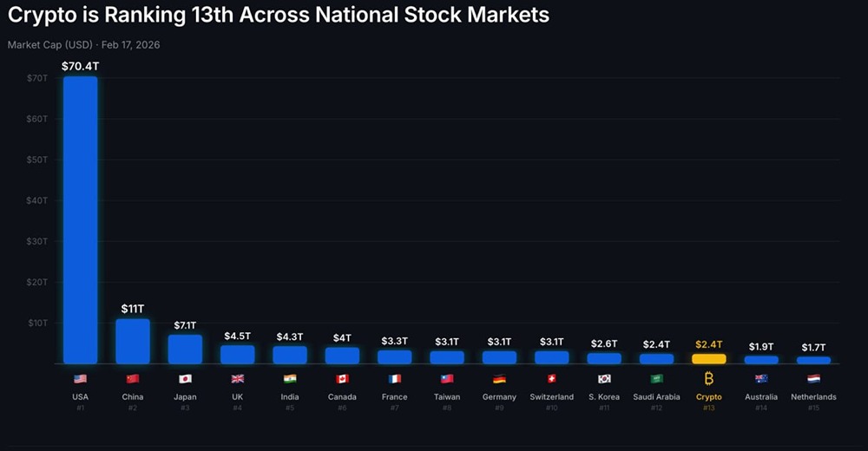This screenshot has width=868, height=451.
Task: Select the India flag icon
Action: [290, 379]
